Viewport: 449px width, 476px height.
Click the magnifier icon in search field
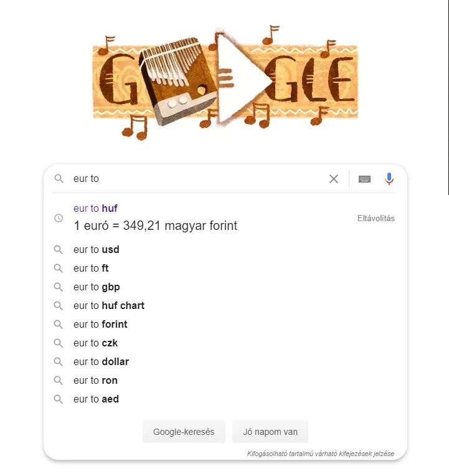pyautogui.click(x=59, y=178)
